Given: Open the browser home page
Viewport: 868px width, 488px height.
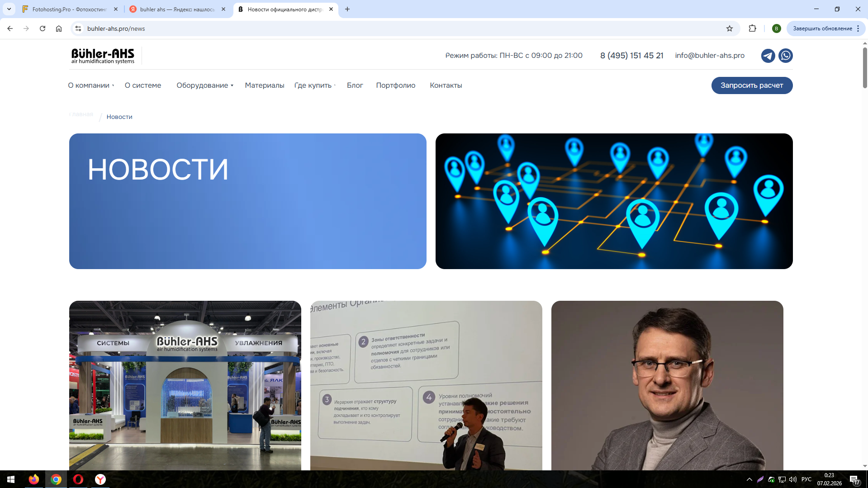Looking at the screenshot, I should (59, 28).
